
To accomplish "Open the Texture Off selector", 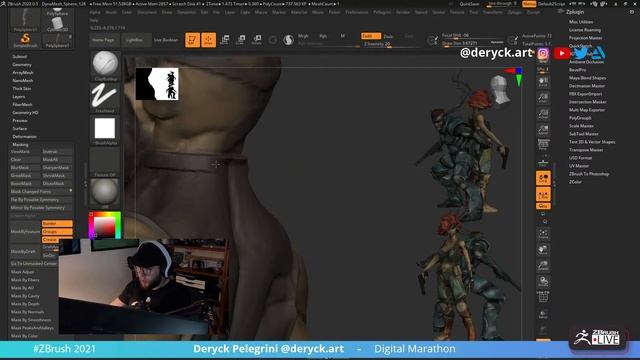I will pos(105,162).
